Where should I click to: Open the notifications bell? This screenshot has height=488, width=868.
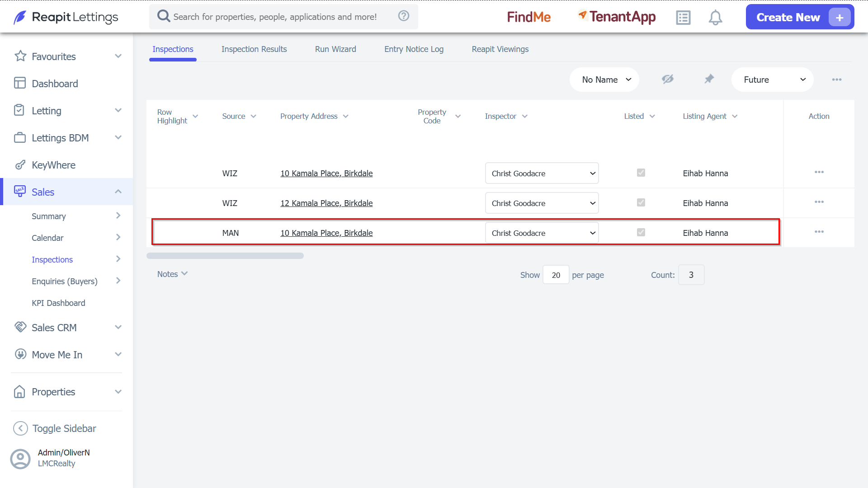click(x=715, y=18)
